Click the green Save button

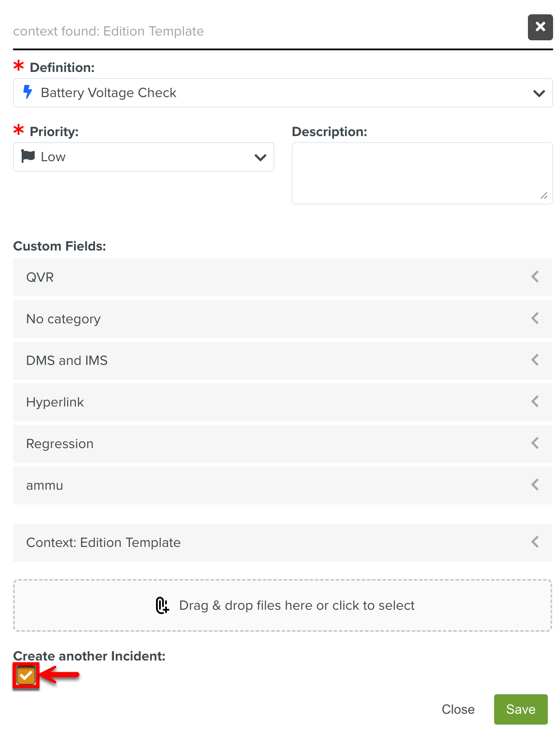pyautogui.click(x=521, y=709)
